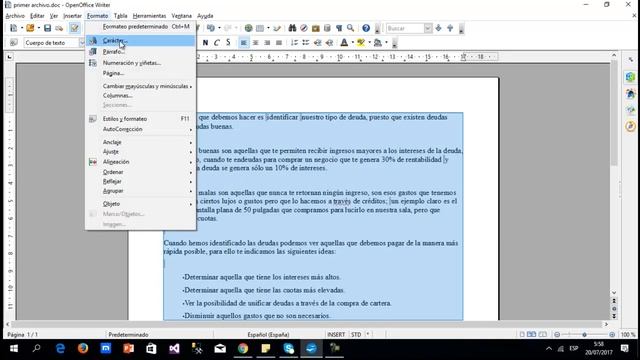Apply font color A icon

(344, 42)
